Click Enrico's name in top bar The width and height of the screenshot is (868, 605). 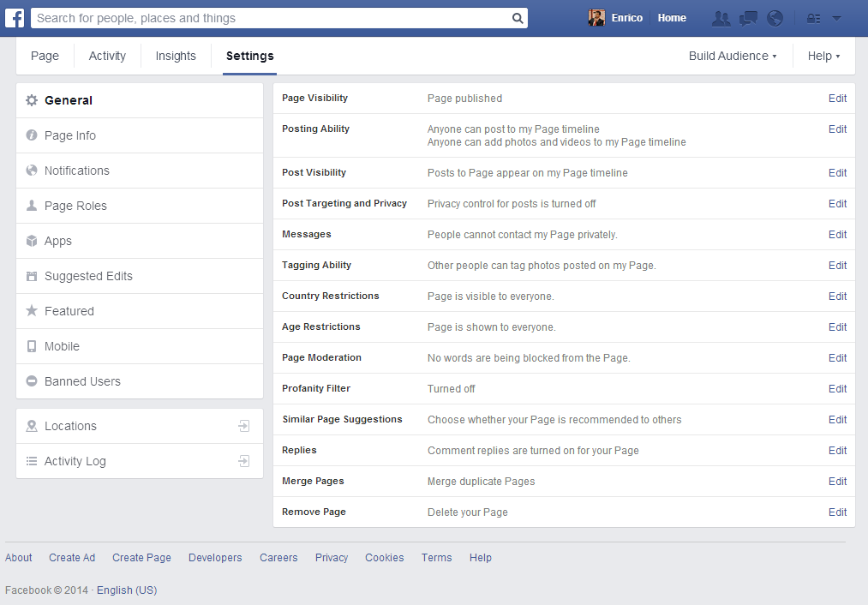click(x=626, y=18)
